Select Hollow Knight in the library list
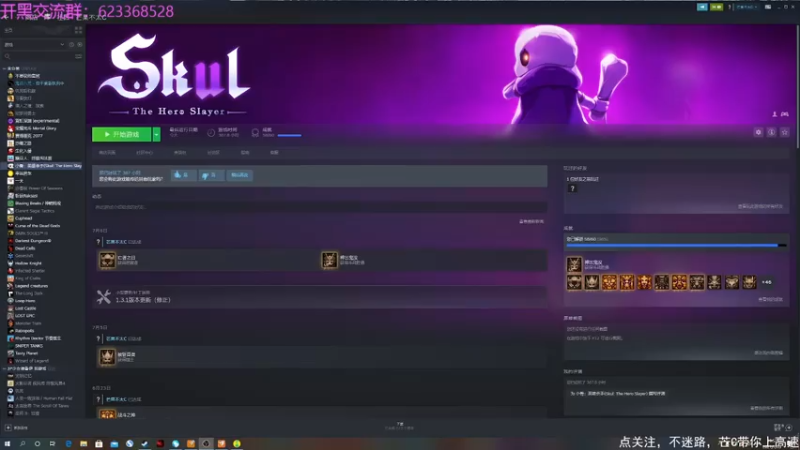The image size is (800, 450). coord(28,263)
